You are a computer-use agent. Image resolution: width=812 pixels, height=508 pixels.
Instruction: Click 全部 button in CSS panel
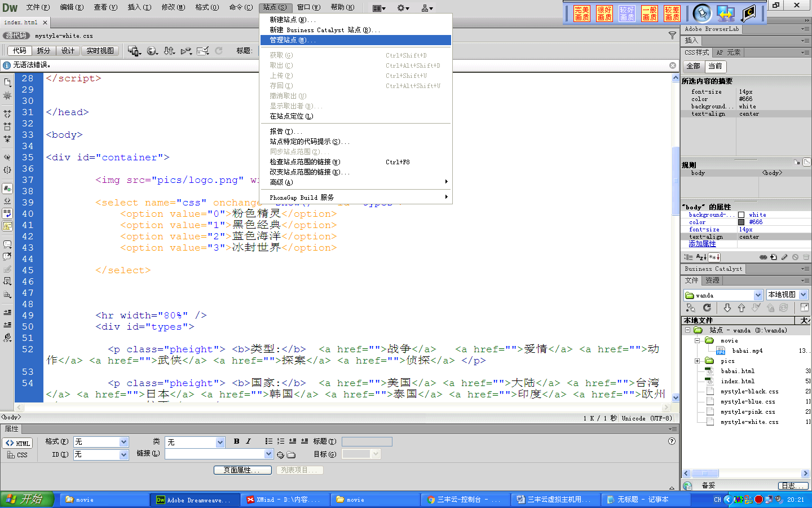point(693,66)
